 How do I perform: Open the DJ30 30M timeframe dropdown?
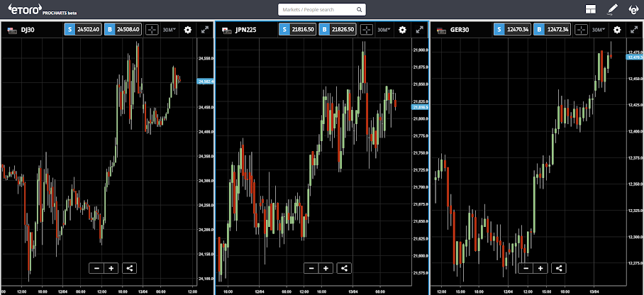tap(170, 30)
